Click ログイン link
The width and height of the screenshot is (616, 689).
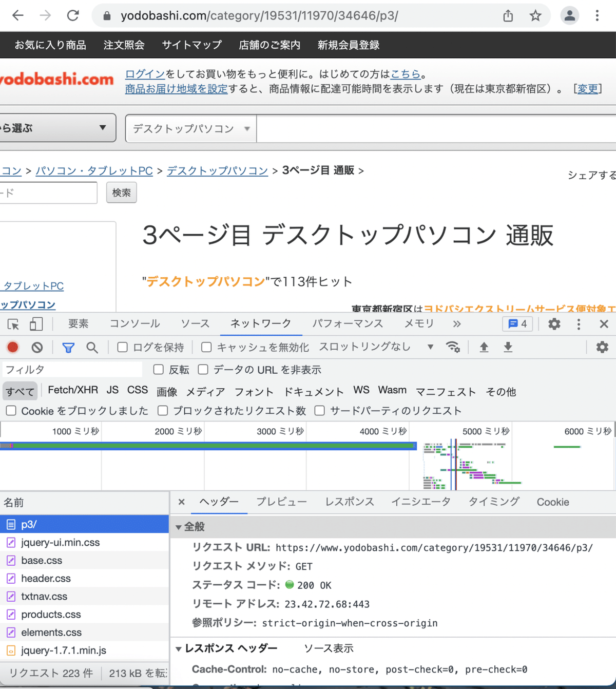(x=145, y=74)
